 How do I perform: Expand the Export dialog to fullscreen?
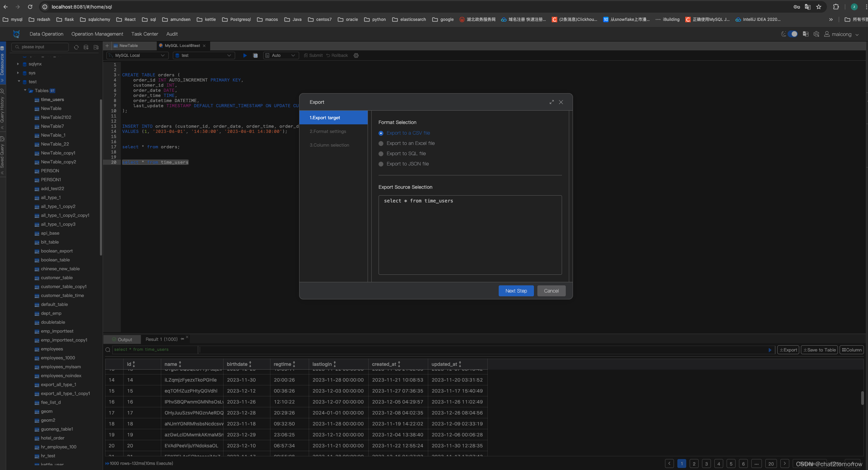pyautogui.click(x=552, y=102)
